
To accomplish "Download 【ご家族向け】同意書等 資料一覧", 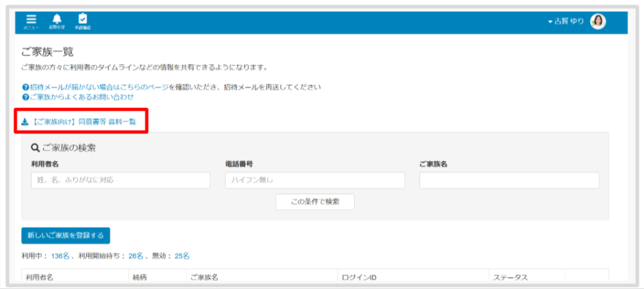I will click(79, 122).
